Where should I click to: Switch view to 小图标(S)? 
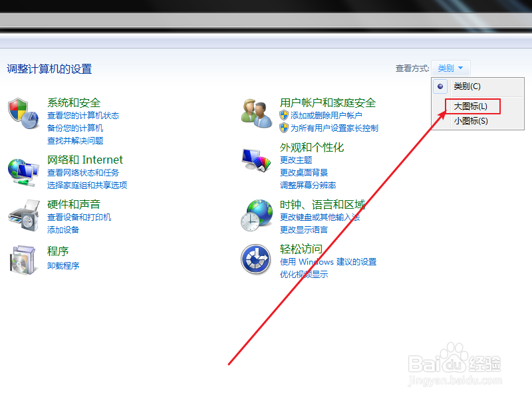click(467, 121)
